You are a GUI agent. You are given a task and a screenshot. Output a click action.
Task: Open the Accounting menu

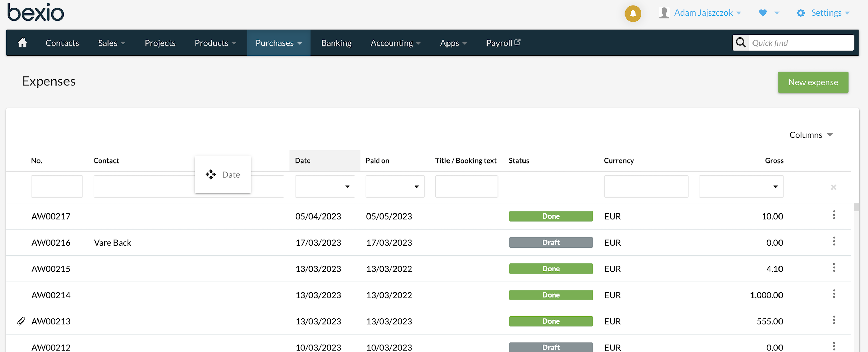click(395, 43)
